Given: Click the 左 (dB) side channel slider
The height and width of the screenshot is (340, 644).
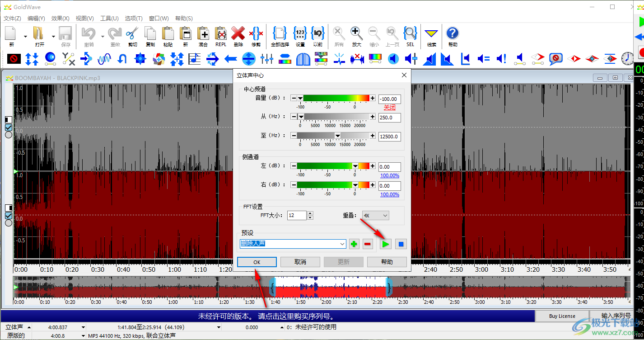Looking at the screenshot, I should [x=333, y=166].
